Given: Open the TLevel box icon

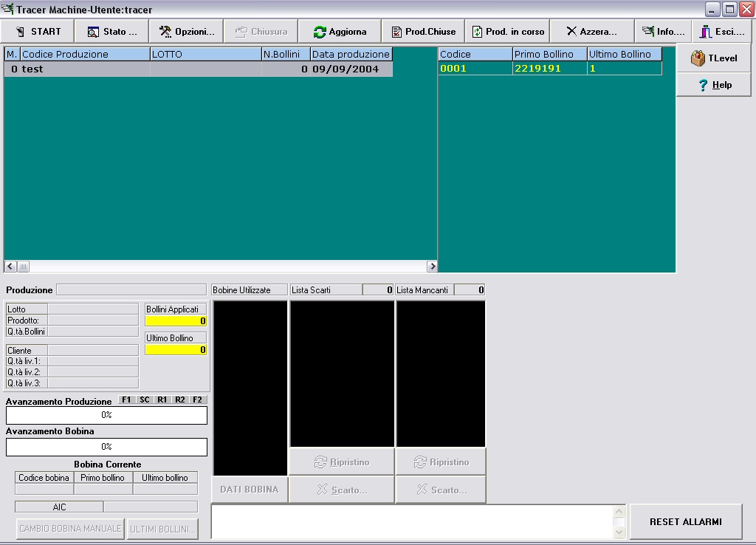Looking at the screenshot, I should tap(698, 58).
